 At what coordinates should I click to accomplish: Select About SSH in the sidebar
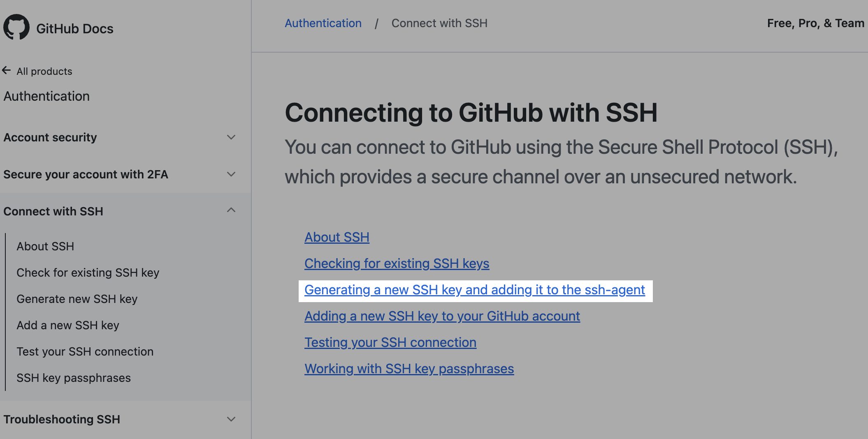click(x=45, y=246)
